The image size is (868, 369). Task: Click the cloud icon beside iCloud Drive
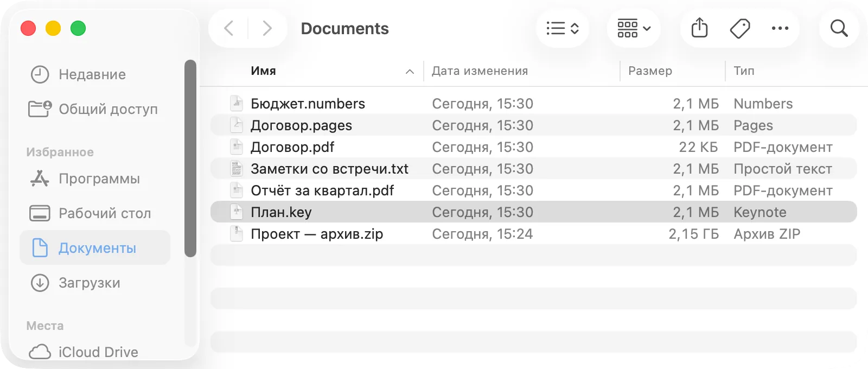click(x=40, y=352)
